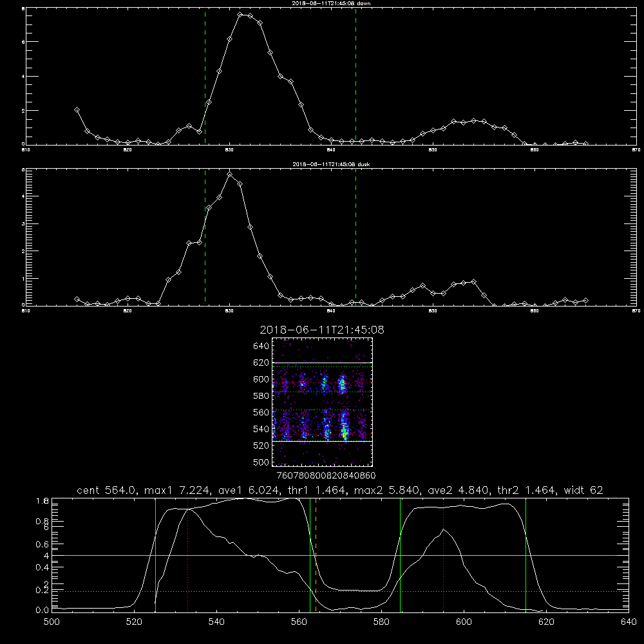Click the x-axis label 580 under bottom plot

click(x=381, y=622)
